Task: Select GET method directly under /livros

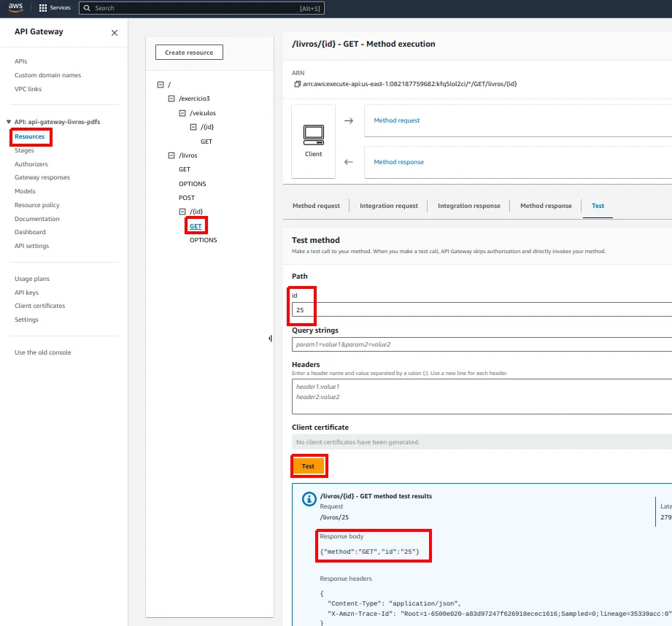Action: coord(185,169)
